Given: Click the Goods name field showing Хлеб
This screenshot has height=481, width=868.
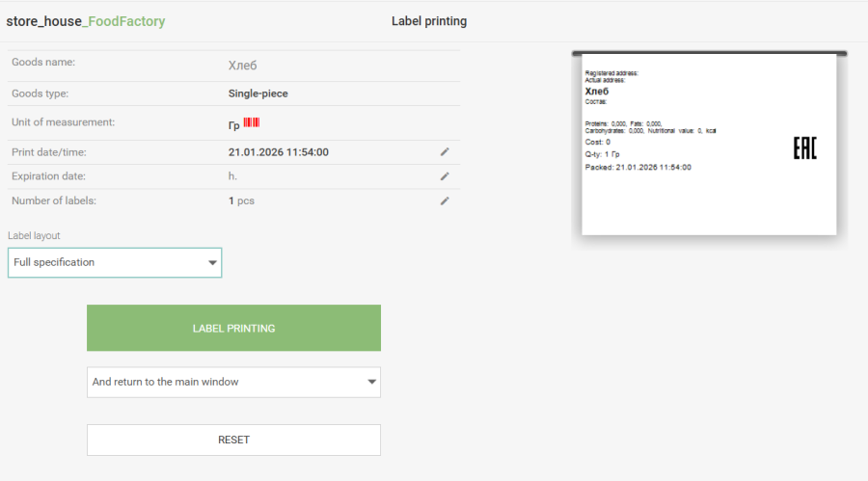Looking at the screenshot, I should tap(243, 66).
